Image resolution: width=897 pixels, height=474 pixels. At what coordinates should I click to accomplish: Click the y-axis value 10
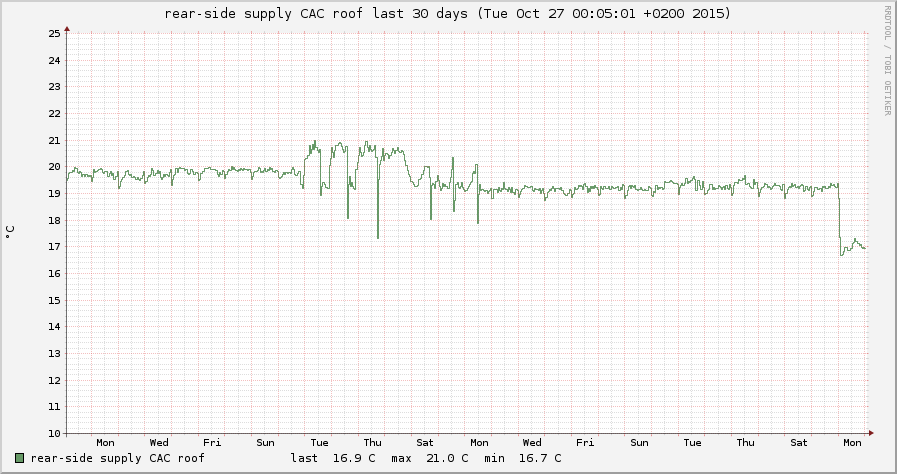pyautogui.click(x=54, y=433)
